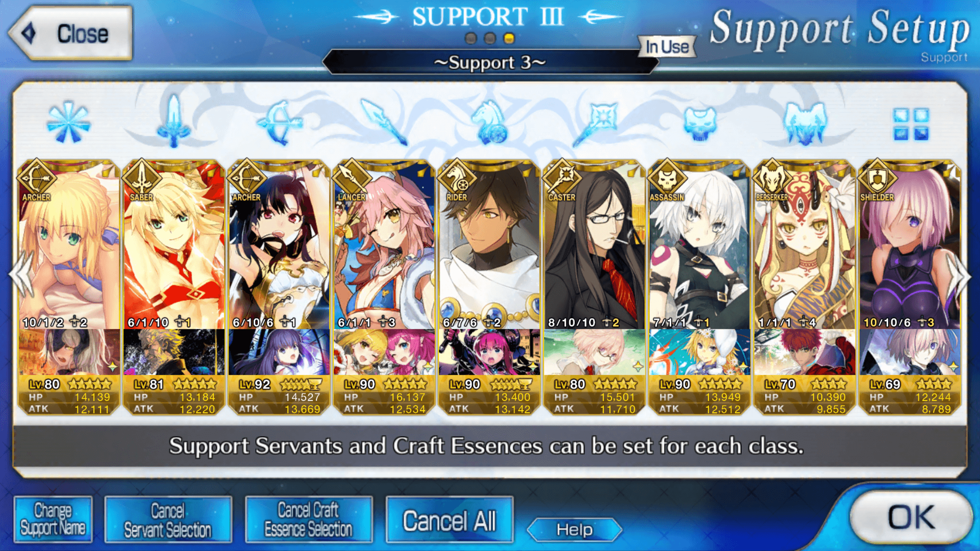Choose the Caster servant card Lv.80
Screen dimensions: 980x551
[x=594, y=287]
